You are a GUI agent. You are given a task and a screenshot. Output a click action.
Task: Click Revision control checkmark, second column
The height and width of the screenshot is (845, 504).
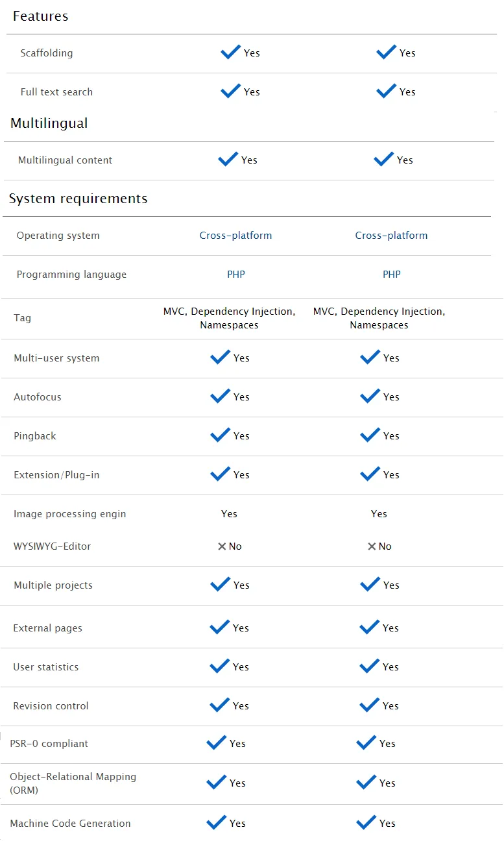click(x=369, y=705)
